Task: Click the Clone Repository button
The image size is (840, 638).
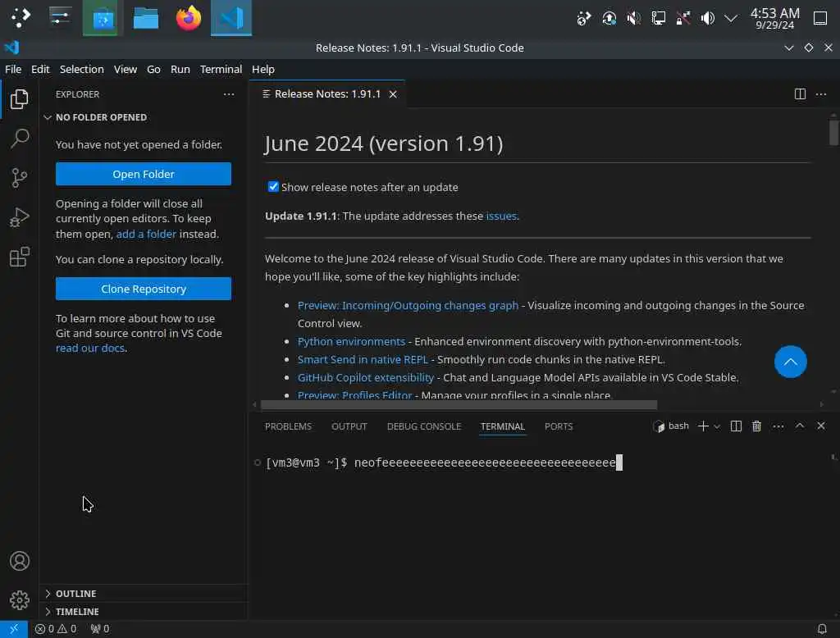Action: (x=144, y=289)
